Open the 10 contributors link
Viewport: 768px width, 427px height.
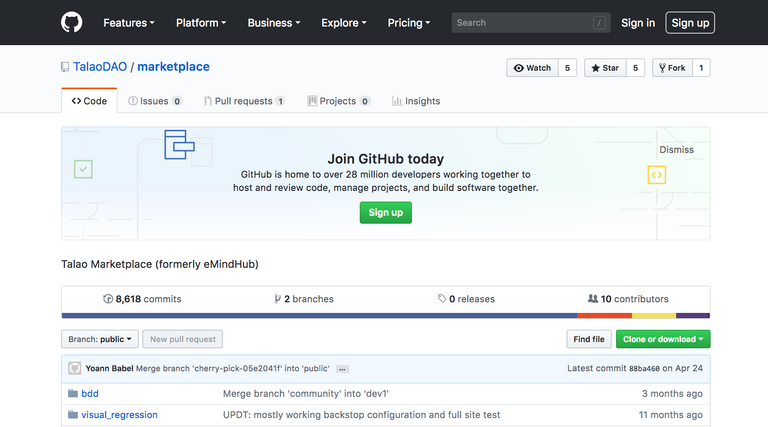pos(628,299)
